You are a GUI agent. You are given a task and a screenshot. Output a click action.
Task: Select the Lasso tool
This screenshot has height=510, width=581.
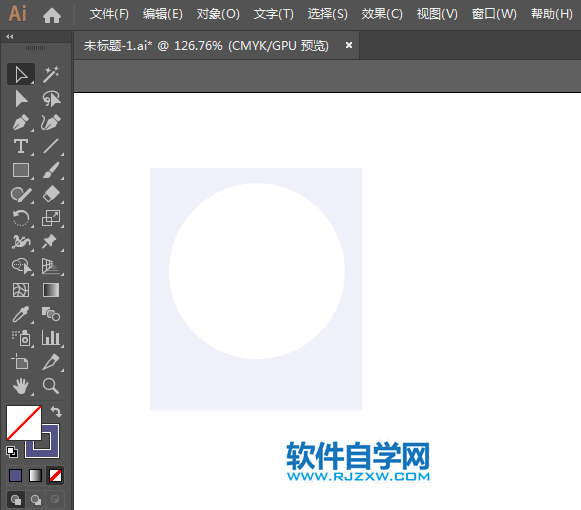point(51,99)
